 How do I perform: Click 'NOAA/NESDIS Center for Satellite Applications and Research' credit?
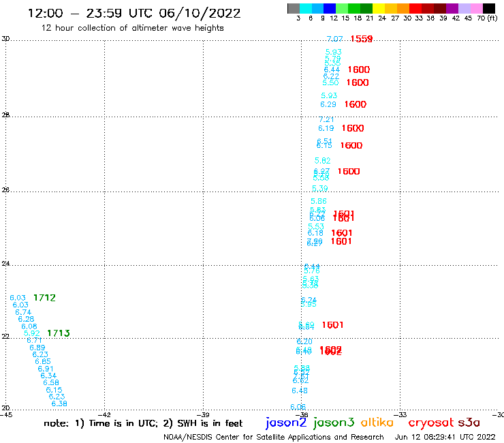tap(274, 437)
